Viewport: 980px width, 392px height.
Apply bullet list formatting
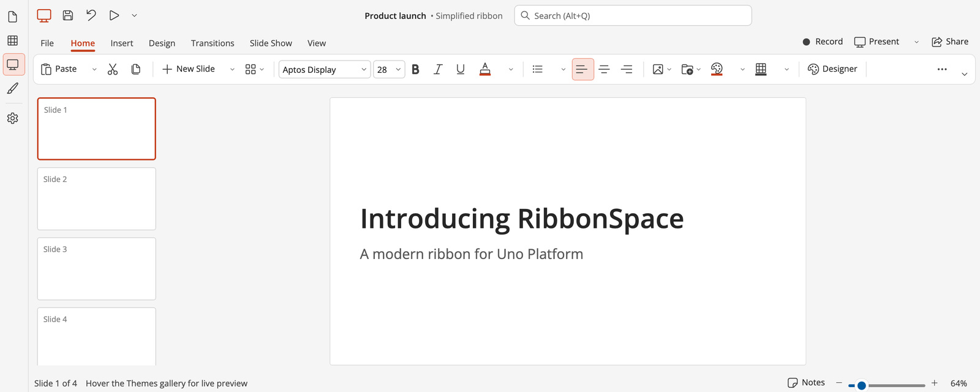click(538, 69)
